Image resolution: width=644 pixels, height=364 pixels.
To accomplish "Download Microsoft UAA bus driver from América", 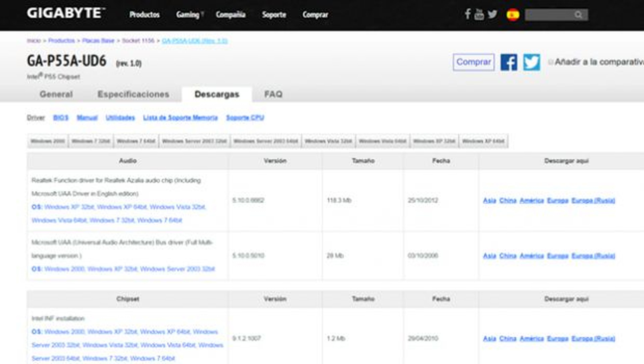I will (x=532, y=256).
